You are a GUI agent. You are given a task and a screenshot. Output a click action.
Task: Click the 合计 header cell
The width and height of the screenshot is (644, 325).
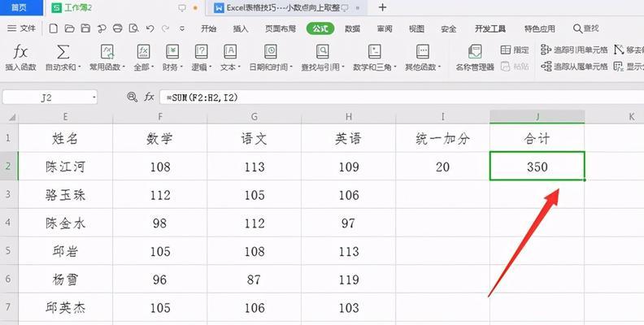pos(537,138)
